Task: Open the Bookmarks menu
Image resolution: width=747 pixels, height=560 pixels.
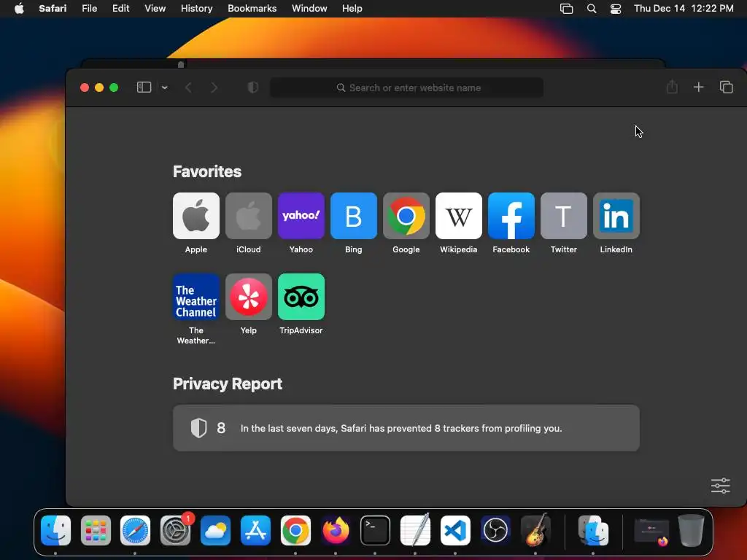Action: pyautogui.click(x=252, y=8)
